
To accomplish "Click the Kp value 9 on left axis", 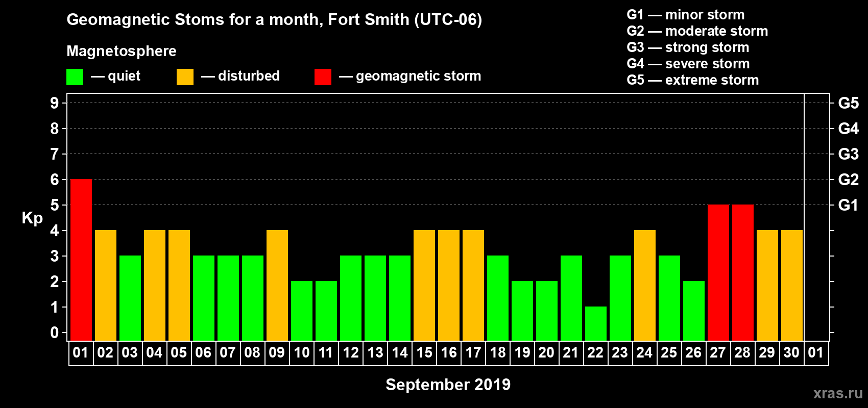I will pyautogui.click(x=55, y=103).
